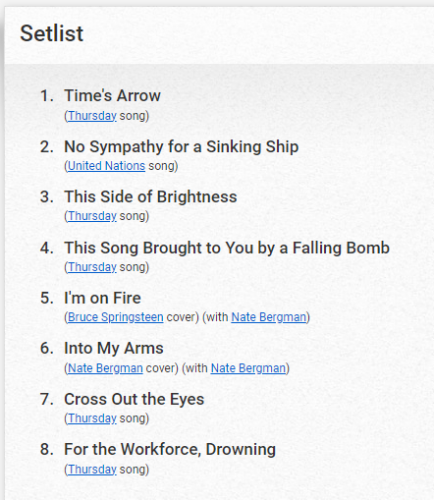Open Thursday link under Cross Out the Eyes
434x500 pixels.
92,418
